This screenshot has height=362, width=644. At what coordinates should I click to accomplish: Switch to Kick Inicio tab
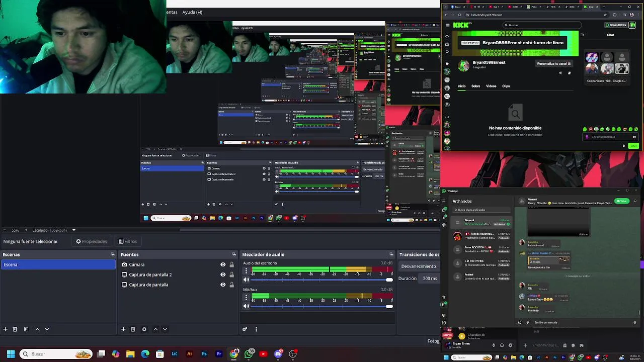click(461, 86)
